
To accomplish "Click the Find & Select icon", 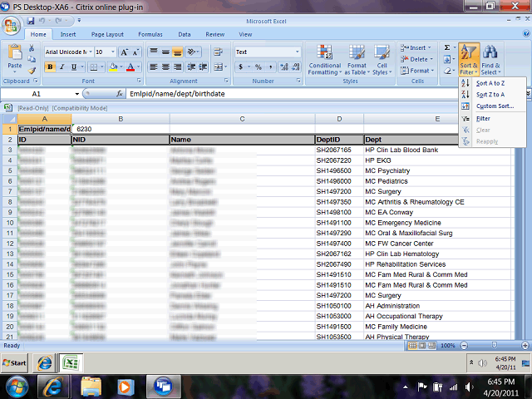I will pyautogui.click(x=490, y=58).
